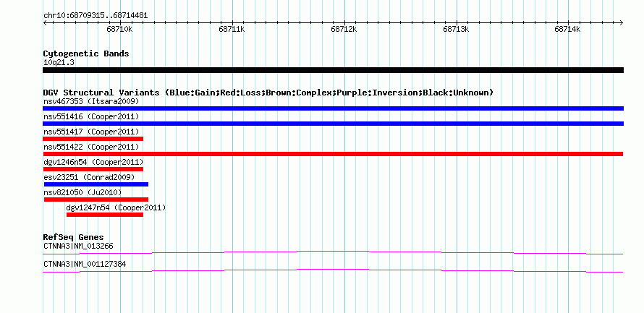644x313 pixels.
Task: Click the red dgv1246n54 loss bar
Action: point(93,169)
